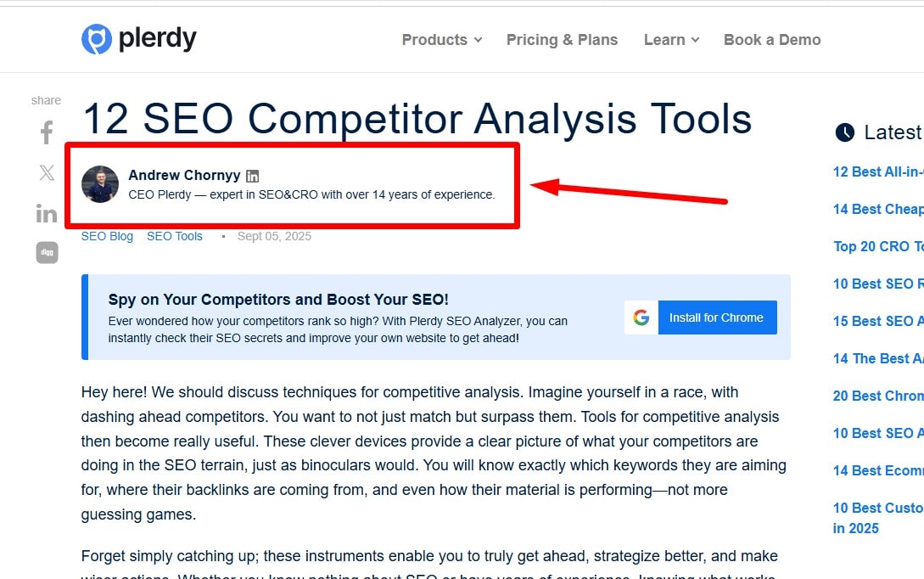Expand the Learn dropdown menu

click(x=671, y=39)
